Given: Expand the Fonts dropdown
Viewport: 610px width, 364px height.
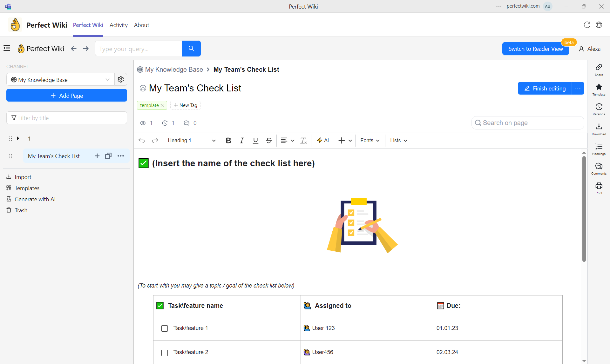Looking at the screenshot, I should coord(369,140).
